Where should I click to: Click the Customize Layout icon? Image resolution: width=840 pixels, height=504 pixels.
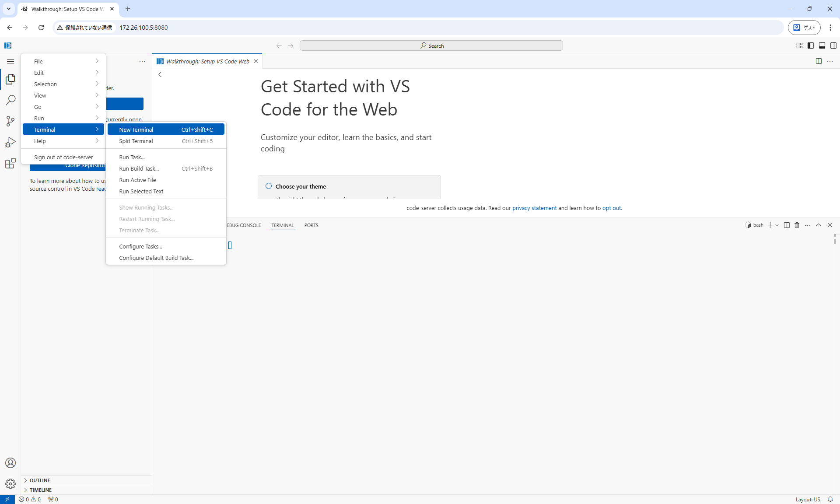coord(799,45)
